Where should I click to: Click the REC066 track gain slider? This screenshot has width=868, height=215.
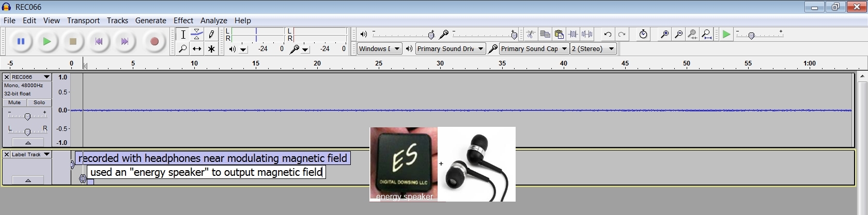[x=27, y=117]
